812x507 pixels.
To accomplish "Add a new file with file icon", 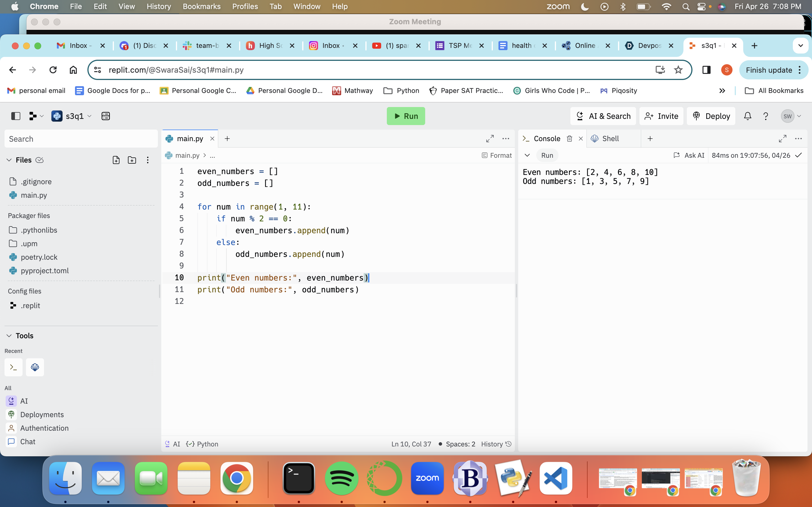I will (116, 160).
